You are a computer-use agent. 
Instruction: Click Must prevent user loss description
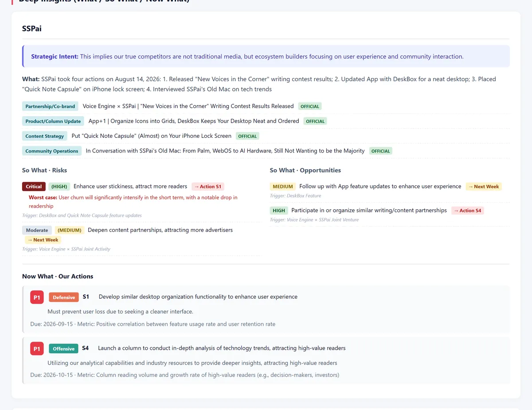click(x=121, y=312)
